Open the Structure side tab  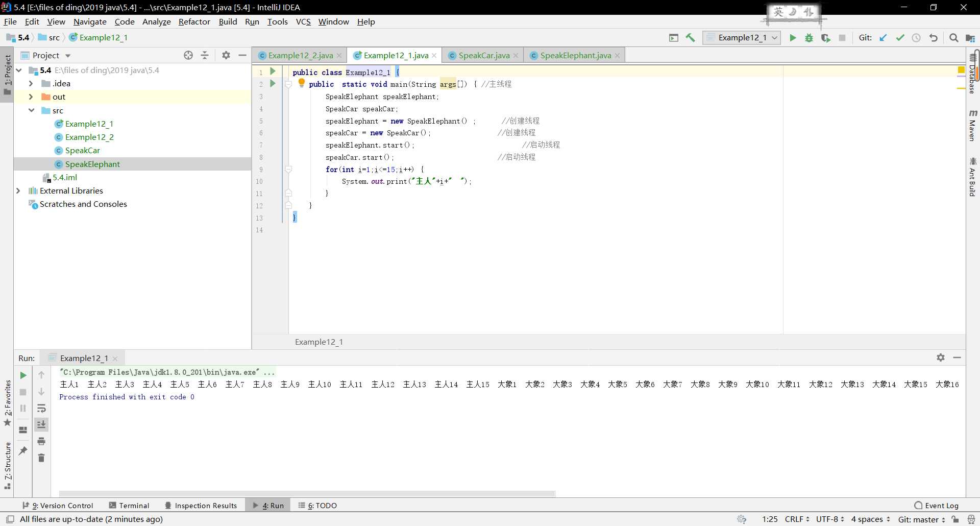click(x=7, y=466)
